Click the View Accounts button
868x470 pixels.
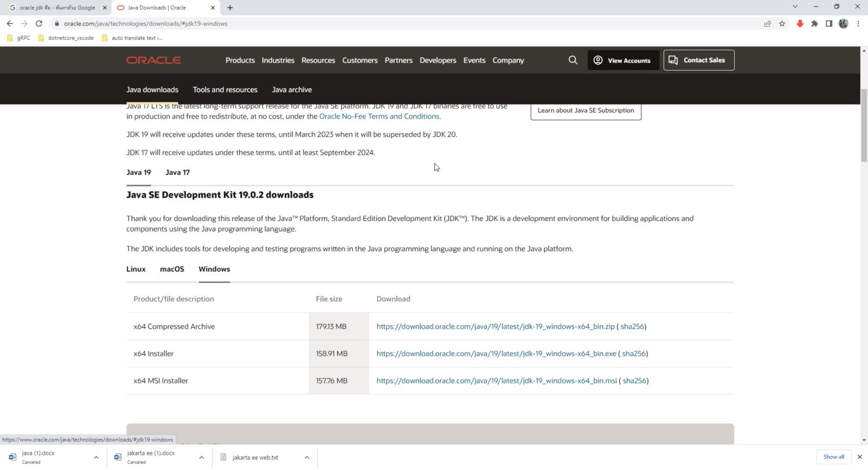[x=623, y=60]
